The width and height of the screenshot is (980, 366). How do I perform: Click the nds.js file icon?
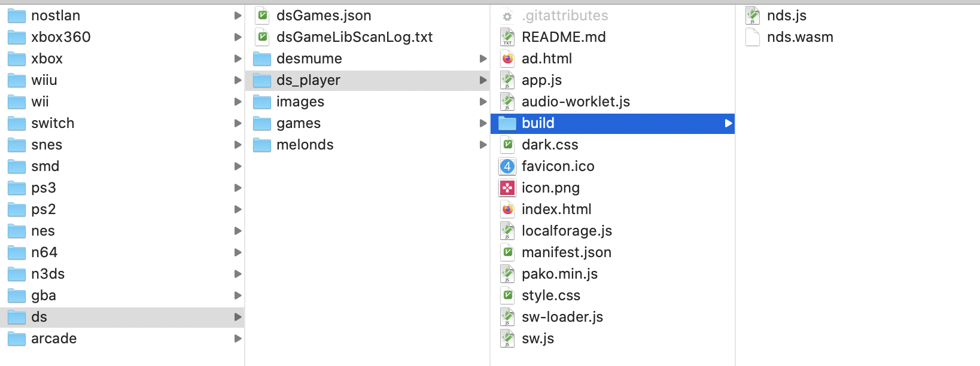pyautogui.click(x=753, y=16)
